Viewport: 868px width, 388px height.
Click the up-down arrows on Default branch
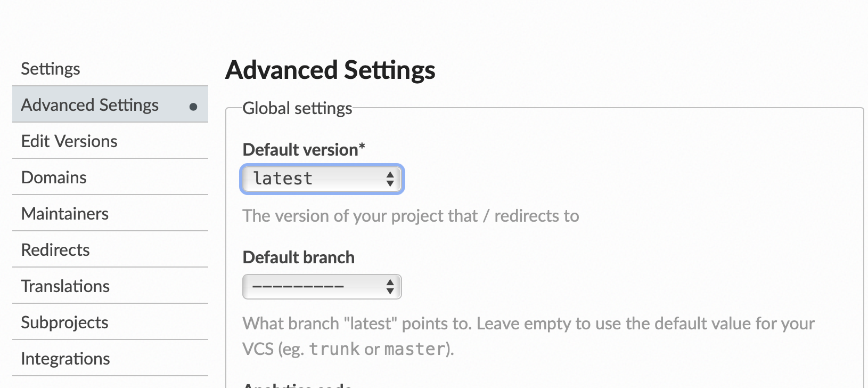click(390, 286)
